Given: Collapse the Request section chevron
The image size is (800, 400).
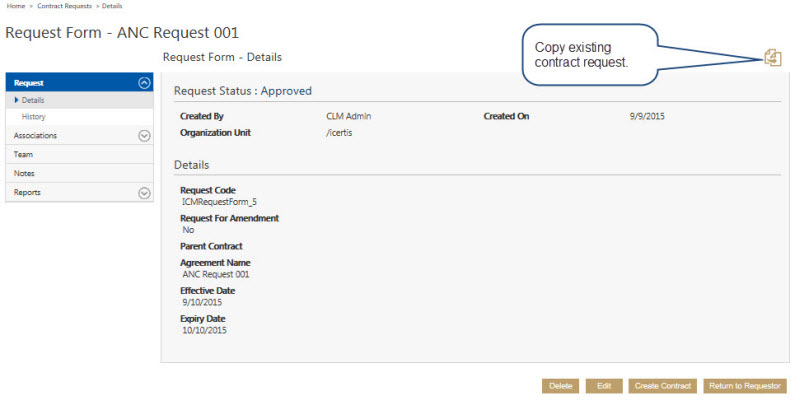Looking at the screenshot, I should (x=144, y=83).
